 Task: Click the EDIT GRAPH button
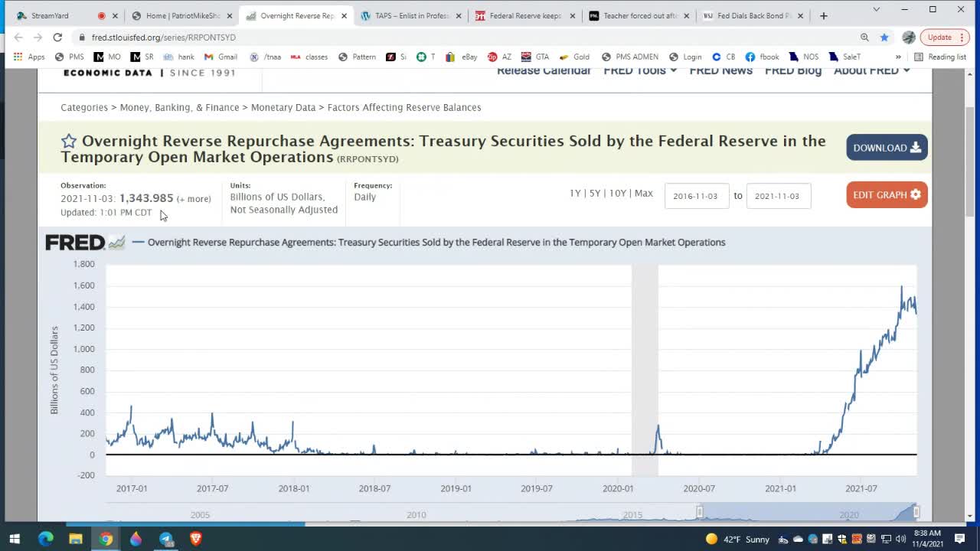coord(887,195)
